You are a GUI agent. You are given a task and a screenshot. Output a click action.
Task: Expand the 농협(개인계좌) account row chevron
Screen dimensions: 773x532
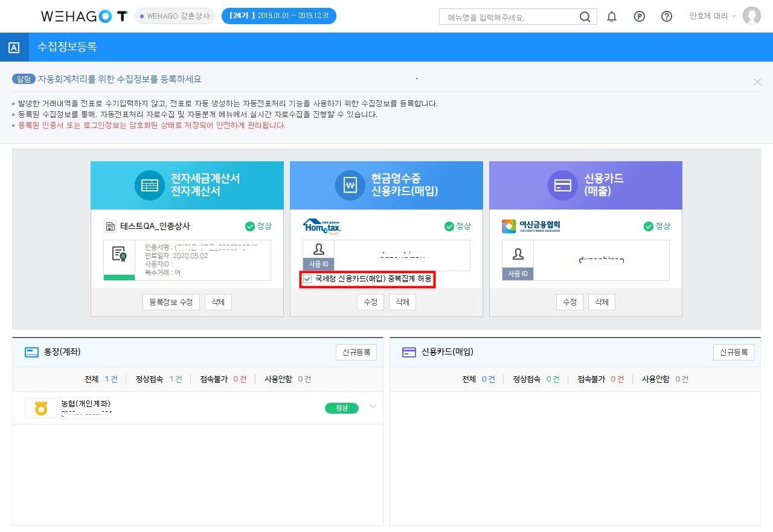[373, 406]
